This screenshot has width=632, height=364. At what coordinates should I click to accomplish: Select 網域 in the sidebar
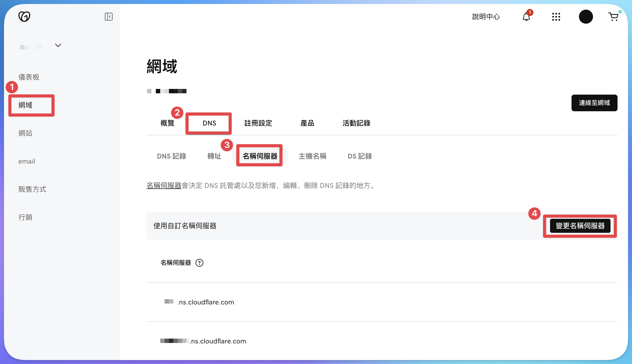tap(25, 105)
